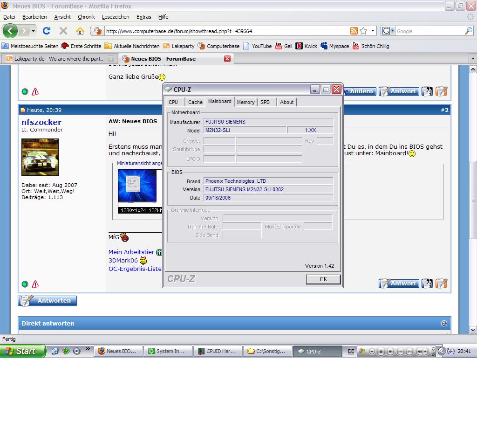Open the tab list dropdown arrow
504x436 pixels.
pyautogui.click(x=472, y=59)
